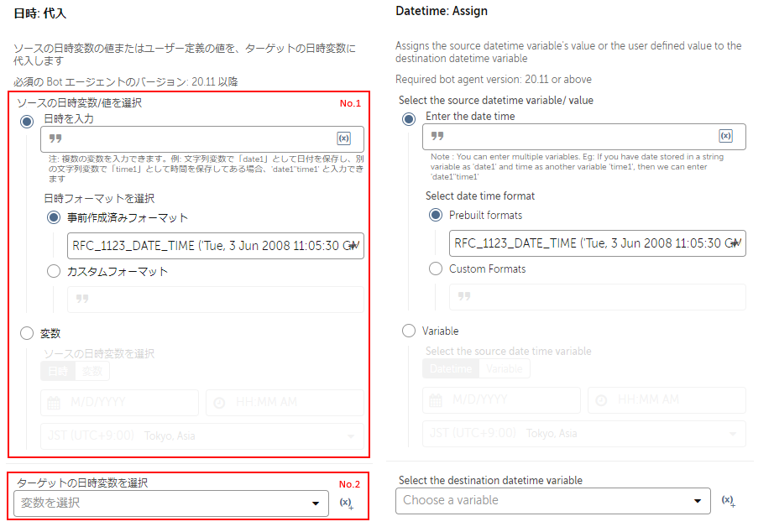Click calendar icon in English M/D/YYYY field
This screenshot has height=532, width=774.
point(436,400)
